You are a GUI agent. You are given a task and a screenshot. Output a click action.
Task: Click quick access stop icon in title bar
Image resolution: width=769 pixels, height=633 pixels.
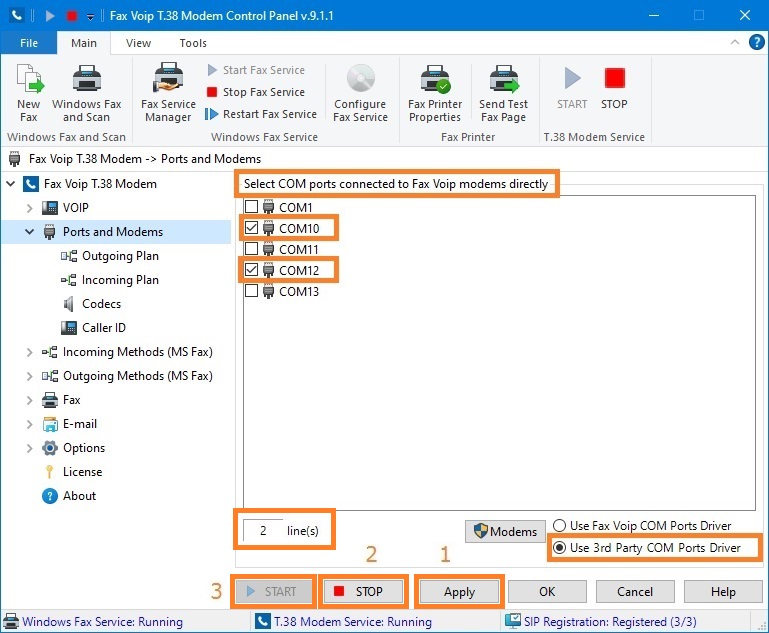pyautogui.click(x=72, y=16)
